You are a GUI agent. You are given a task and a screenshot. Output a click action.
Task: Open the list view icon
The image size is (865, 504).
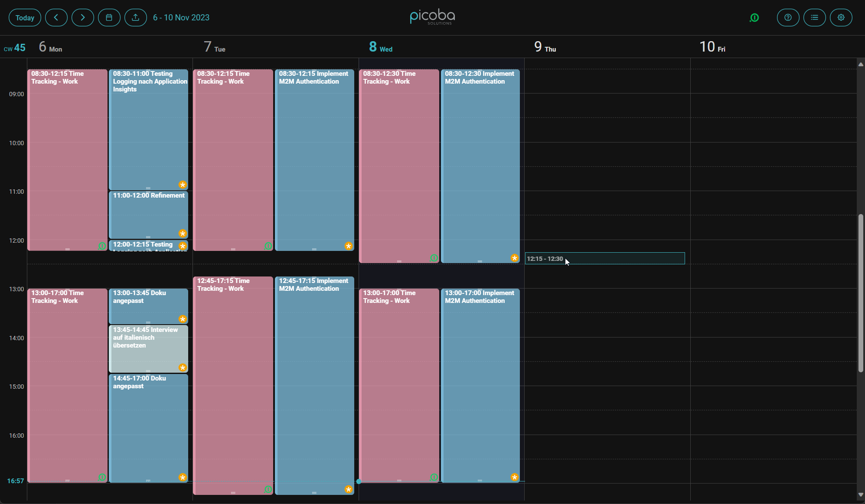point(815,17)
